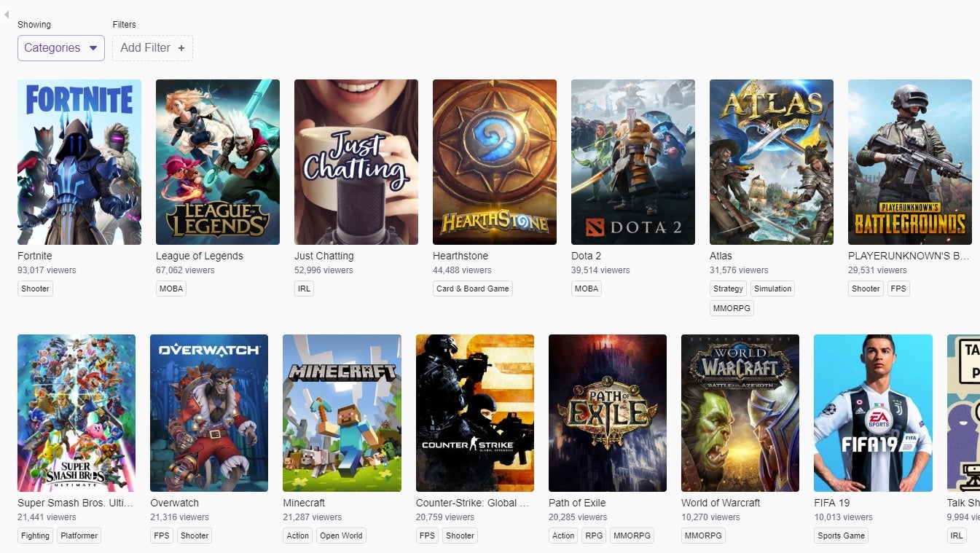This screenshot has width=980, height=553.
Task: Collapse the side panel arrow
Action: click(6, 15)
